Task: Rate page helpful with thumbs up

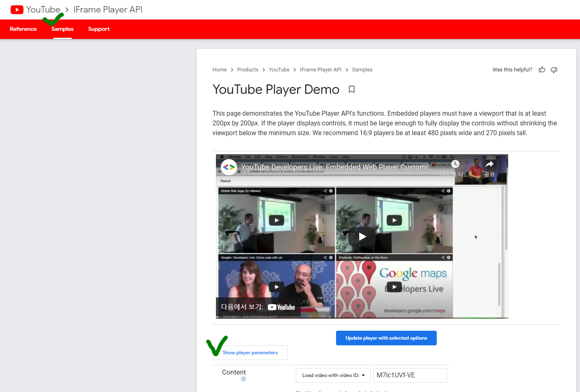Action: [542, 70]
